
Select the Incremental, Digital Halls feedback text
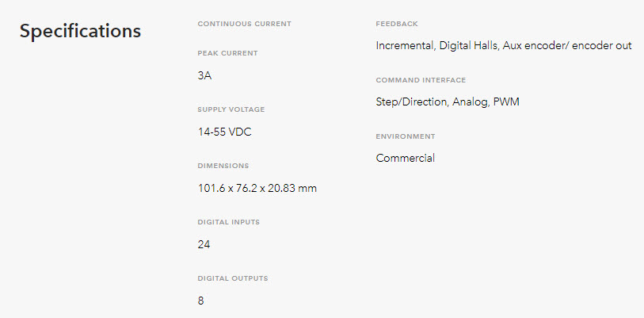click(x=437, y=46)
